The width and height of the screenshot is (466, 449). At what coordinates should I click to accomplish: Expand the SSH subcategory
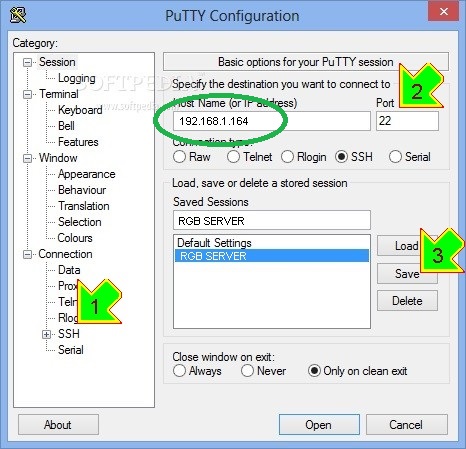tap(47, 334)
